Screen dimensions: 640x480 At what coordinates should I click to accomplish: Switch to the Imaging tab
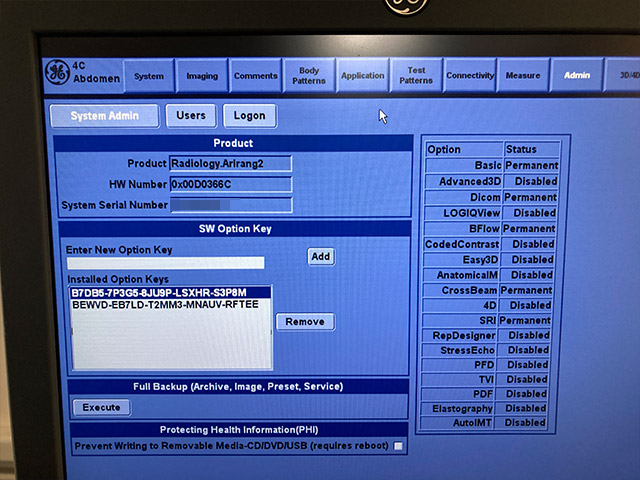202,76
